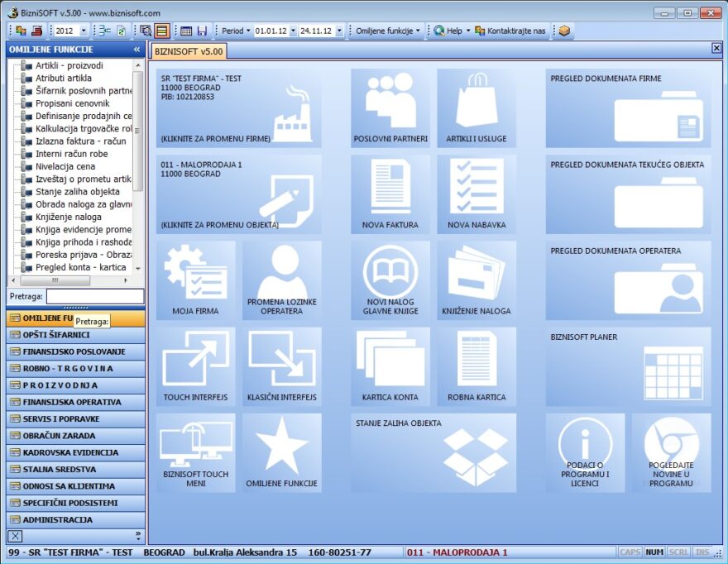Click into the Pretraga search field
The height and width of the screenshot is (564, 728).
(x=95, y=296)
